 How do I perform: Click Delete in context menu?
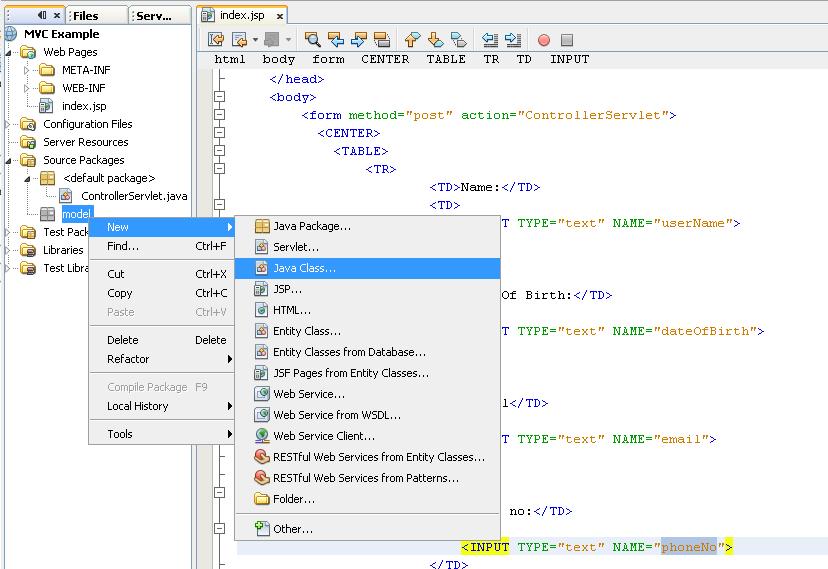tap(162, 340)
